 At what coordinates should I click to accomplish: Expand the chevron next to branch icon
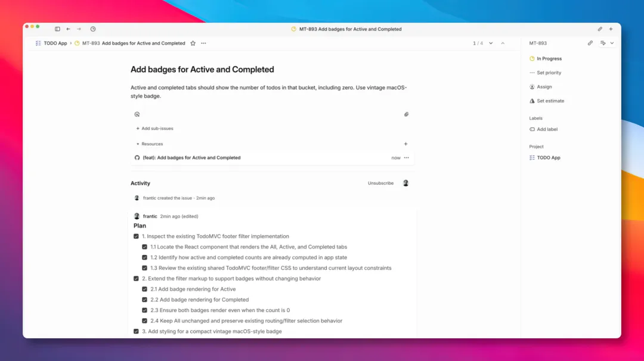click(x=612, y=43)
